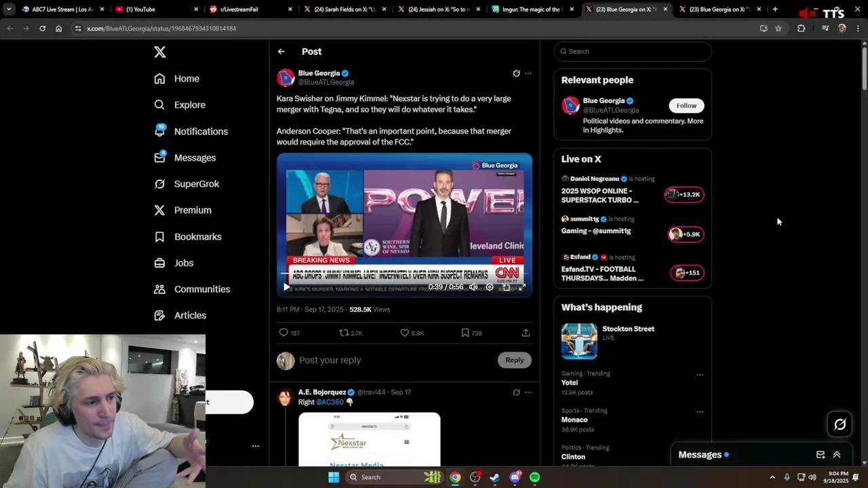This screenshot has height=488, width=868.
Task: Open SuperGrok from sidebar
Action: click(x=186, y=184)
